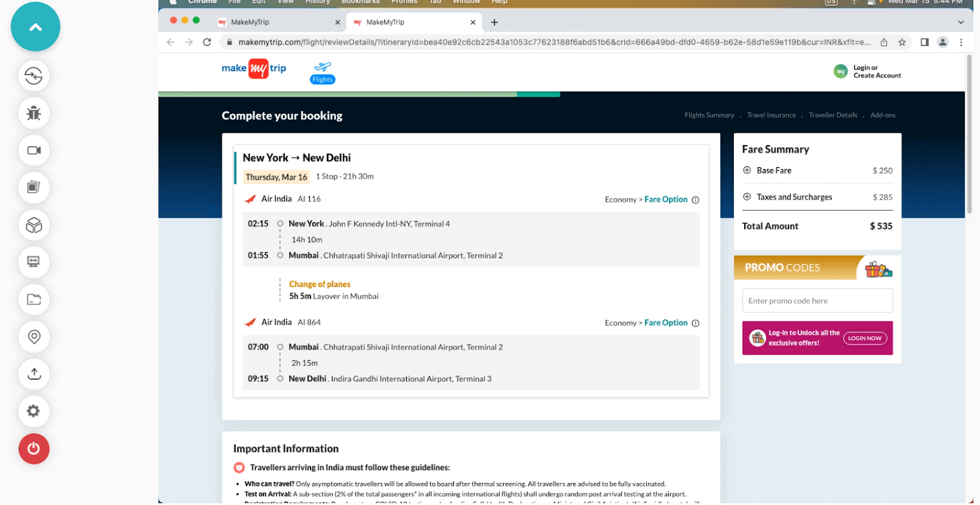
Task: Click the URL address bar
Action: click(554, 42)
